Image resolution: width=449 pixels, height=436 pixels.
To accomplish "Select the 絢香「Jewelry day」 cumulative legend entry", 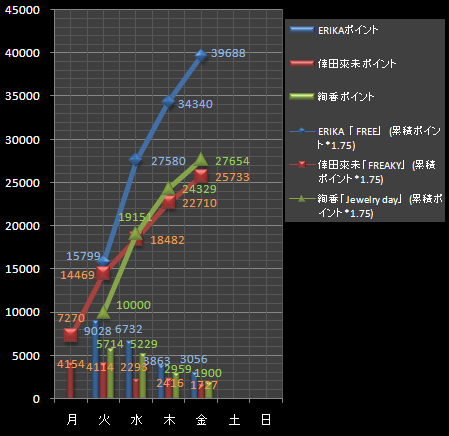I will (366, 206).
